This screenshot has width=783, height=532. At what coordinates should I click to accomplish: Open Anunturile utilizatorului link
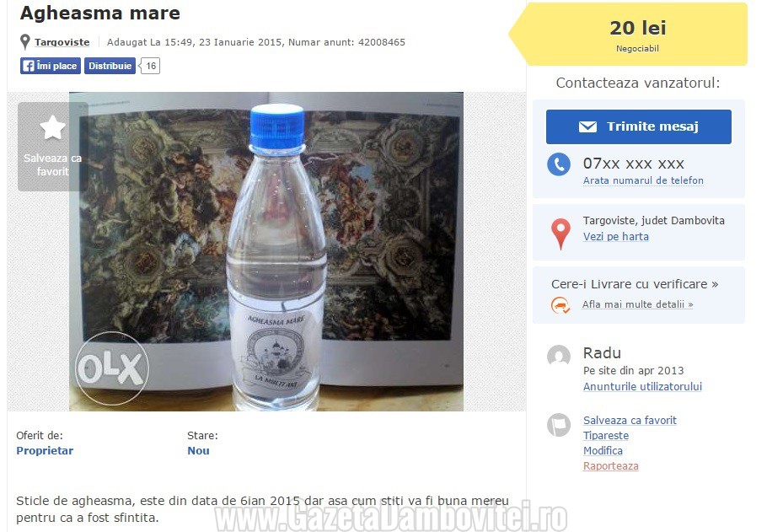point(643,387)
